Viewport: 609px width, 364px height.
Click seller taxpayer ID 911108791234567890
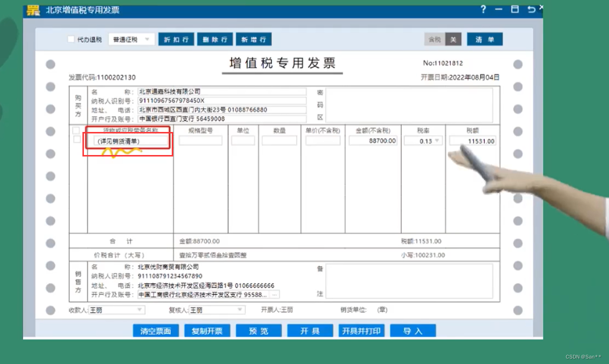pos(170,276)
